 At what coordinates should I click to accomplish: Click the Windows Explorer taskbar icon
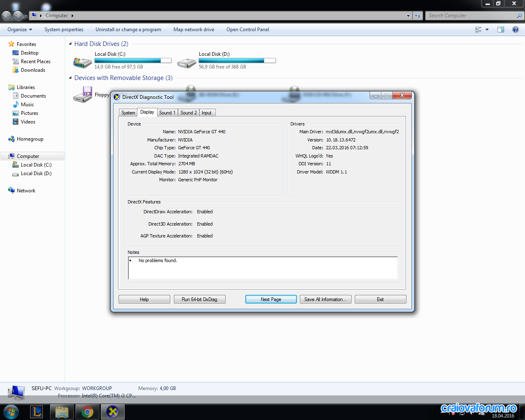point(62,412)
